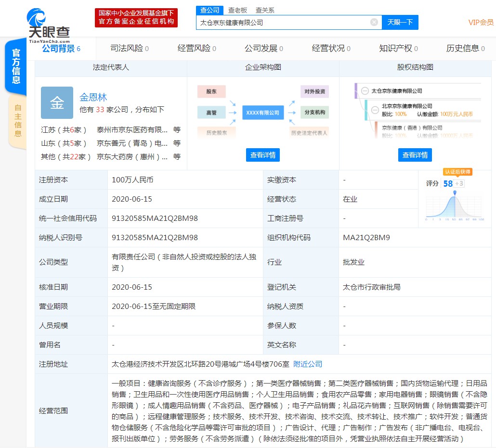Switch to 查公司 search tab
The width and height of the screenshot is (496, 448).
[x=209, y=10]
